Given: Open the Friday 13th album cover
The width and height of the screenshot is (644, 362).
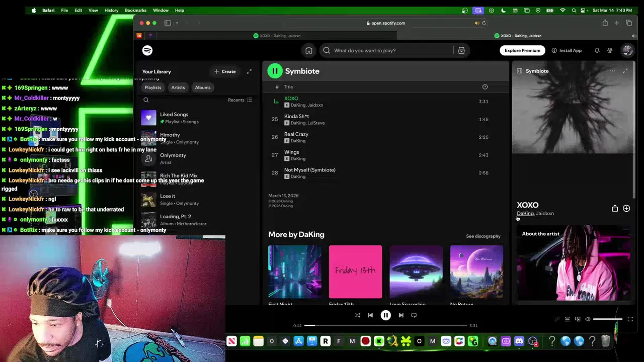Looking at the screenshot, I should (x=355, y=272).
